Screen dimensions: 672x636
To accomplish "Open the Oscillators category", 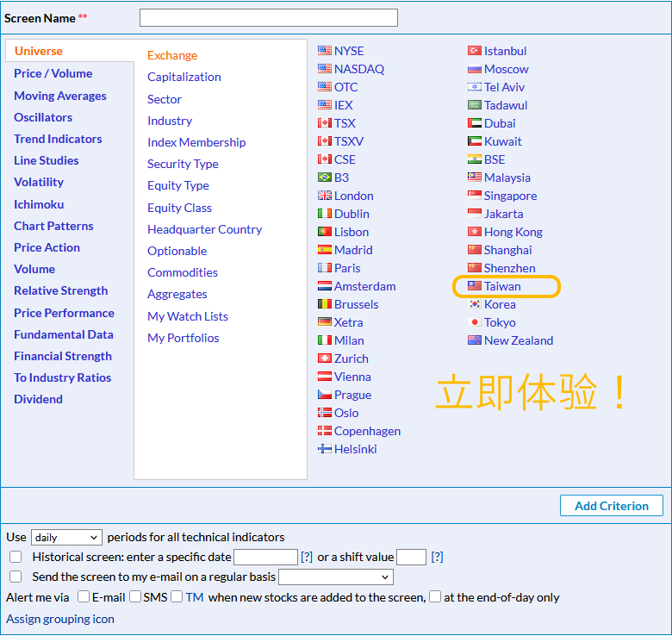I will [x=43, y=117].
